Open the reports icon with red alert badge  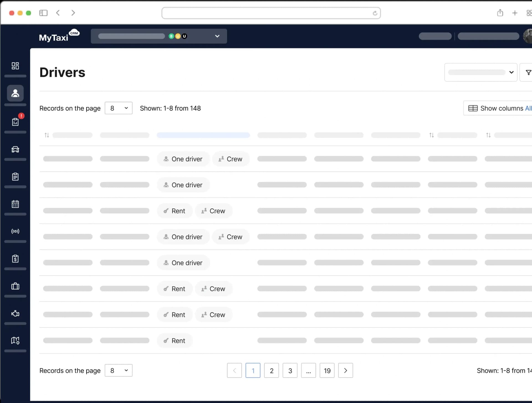[15, 122]
